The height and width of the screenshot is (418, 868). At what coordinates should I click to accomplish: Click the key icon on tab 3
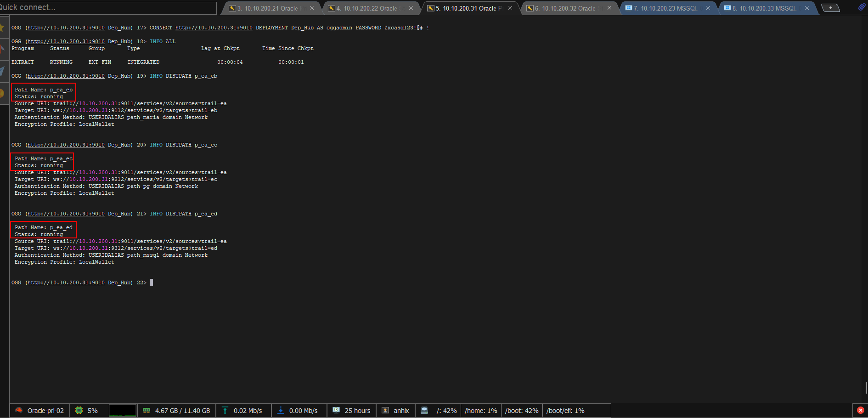click(x=232, y=8)
